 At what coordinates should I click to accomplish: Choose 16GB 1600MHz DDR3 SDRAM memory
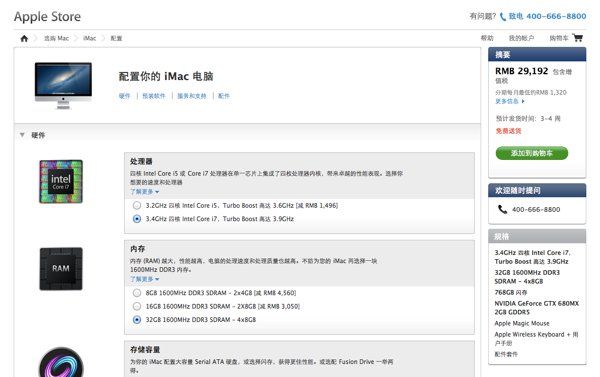[137, 306]
